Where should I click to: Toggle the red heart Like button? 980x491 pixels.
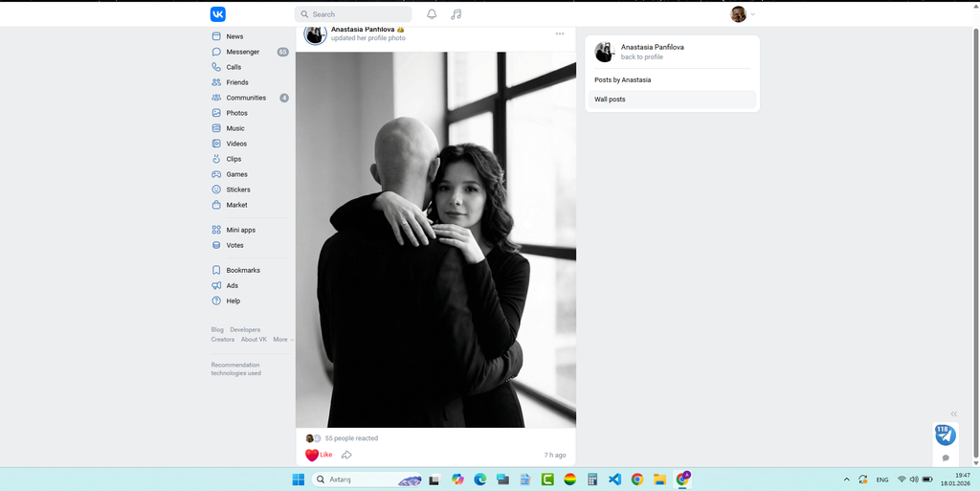click(319, 455)
